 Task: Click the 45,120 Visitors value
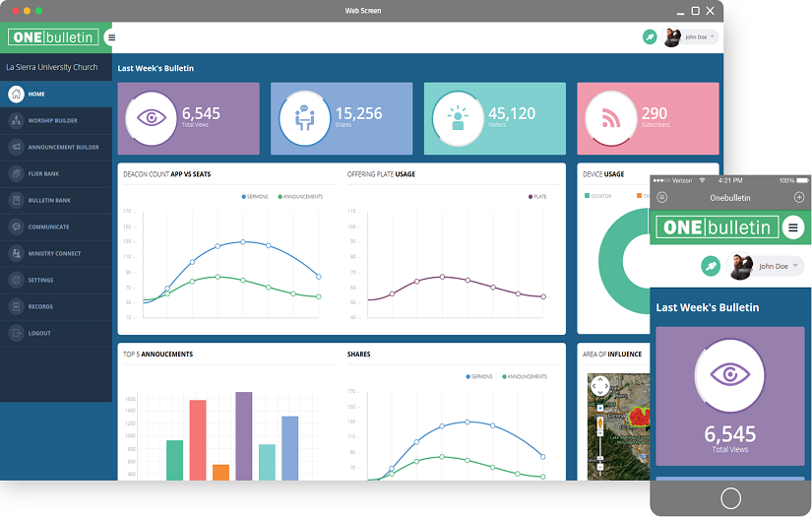tap(512, 113)
